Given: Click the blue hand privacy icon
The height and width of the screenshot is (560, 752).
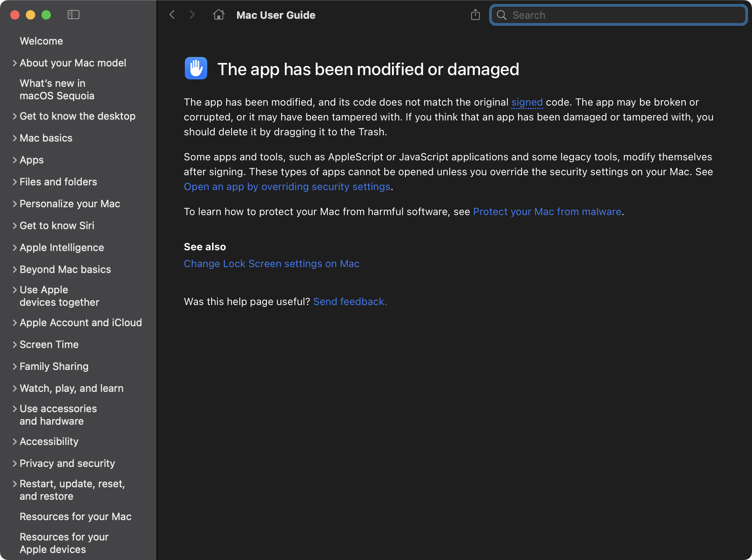Looking at the screenshot, I should coord(196,68).
